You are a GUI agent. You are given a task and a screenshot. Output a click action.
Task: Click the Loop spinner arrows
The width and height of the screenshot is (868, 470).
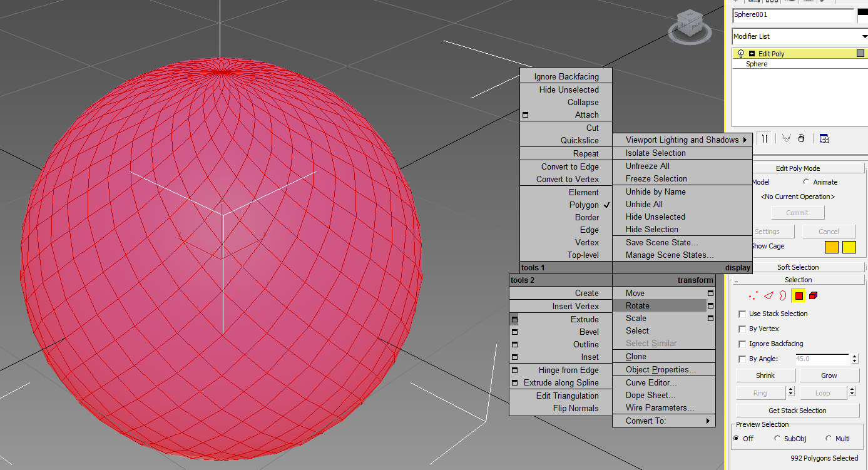[x=852, y=392]
